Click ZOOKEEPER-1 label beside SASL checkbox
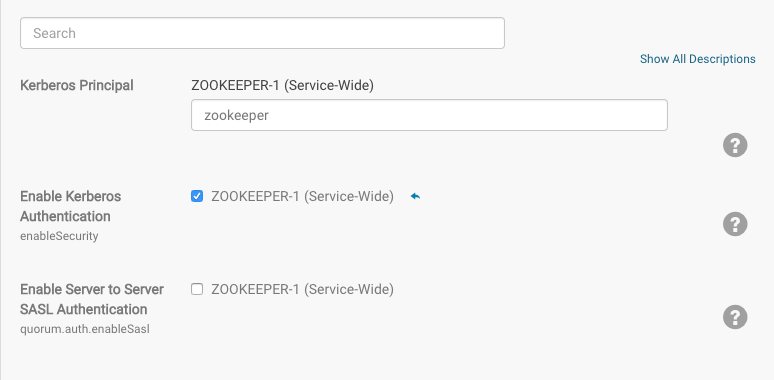The image size is (774, 380). pos(302,289)
